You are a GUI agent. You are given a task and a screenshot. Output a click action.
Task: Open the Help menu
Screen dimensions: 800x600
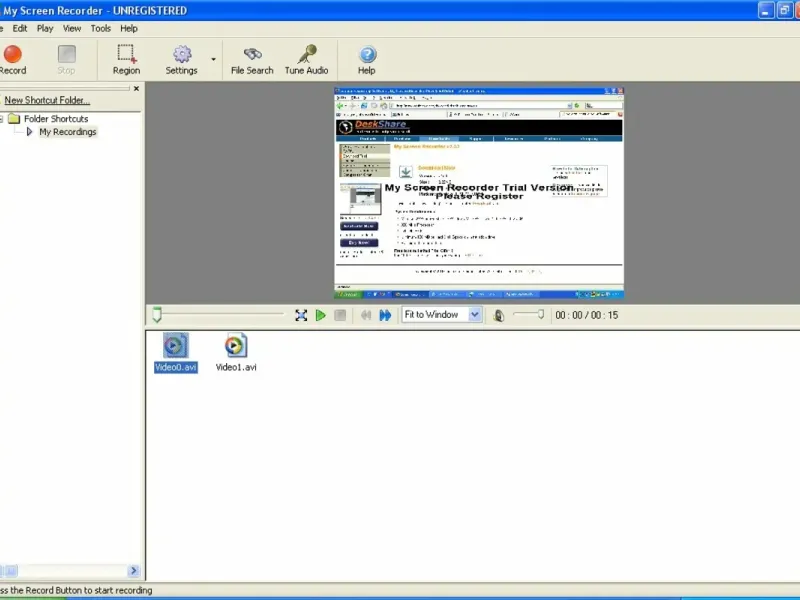(x=129, y=29)
